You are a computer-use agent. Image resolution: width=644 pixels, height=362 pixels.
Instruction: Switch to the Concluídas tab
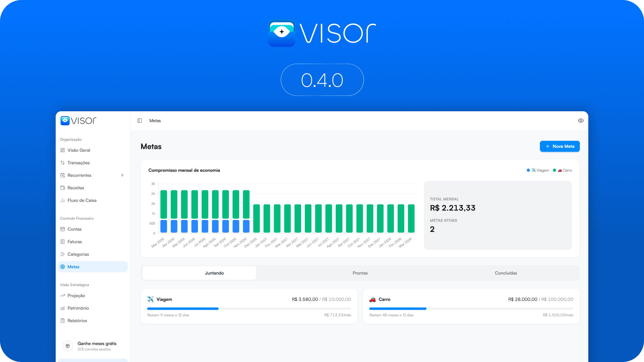(x=506, y=273)
